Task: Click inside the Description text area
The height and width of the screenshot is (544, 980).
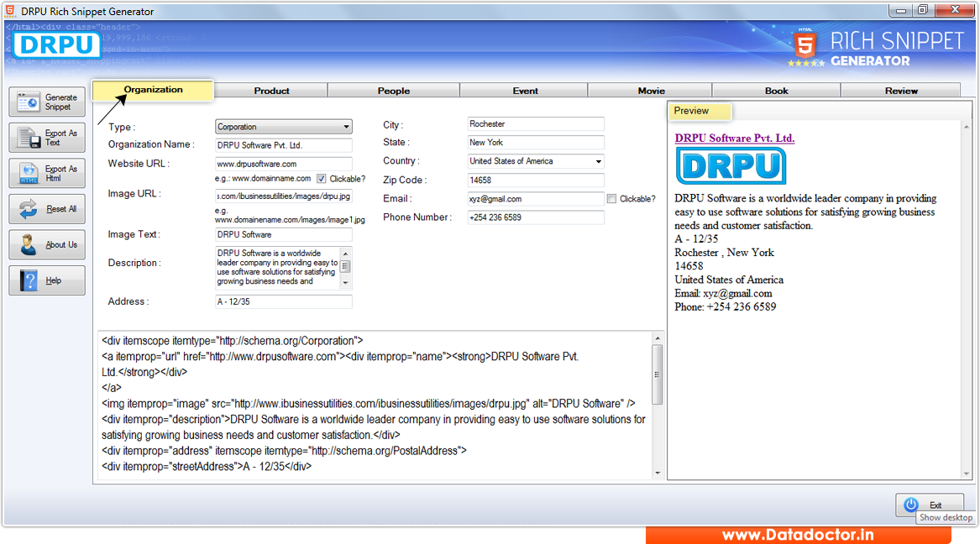Action: 277,267
